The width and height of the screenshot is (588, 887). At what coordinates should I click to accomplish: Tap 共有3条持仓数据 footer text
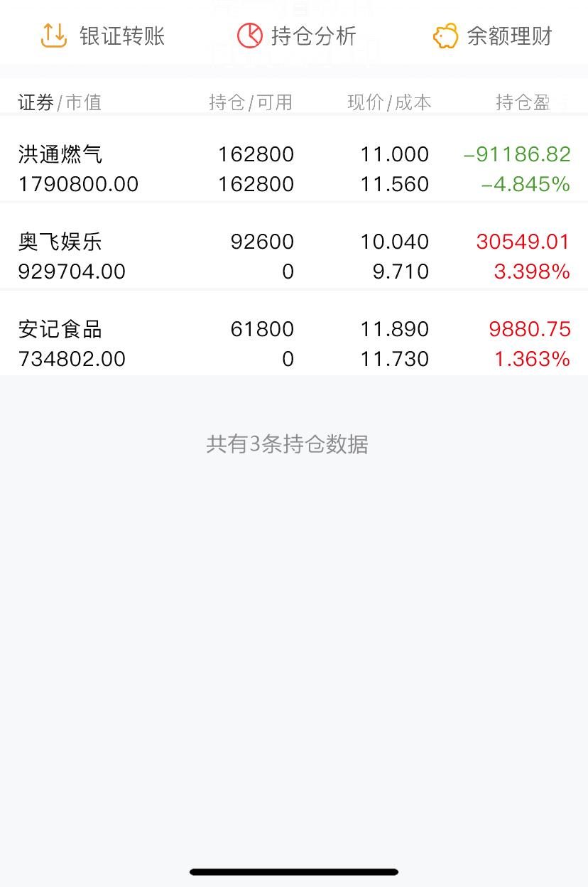click(x=287, y=444)
